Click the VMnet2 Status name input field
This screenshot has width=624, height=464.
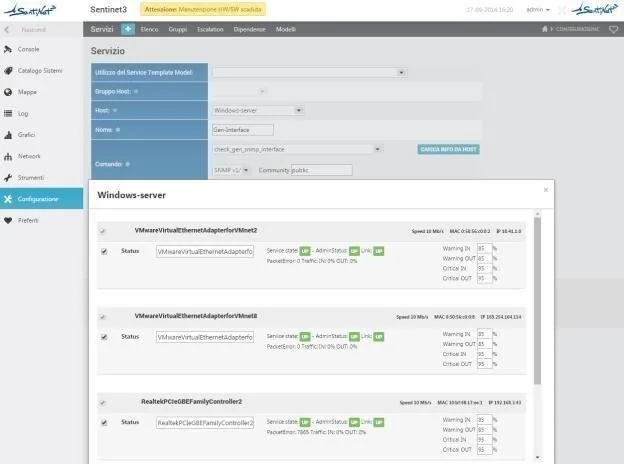(x=205, y=251)
